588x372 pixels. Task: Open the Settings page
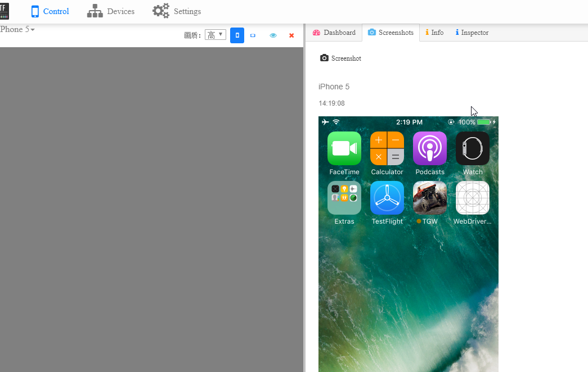(177, 11)
